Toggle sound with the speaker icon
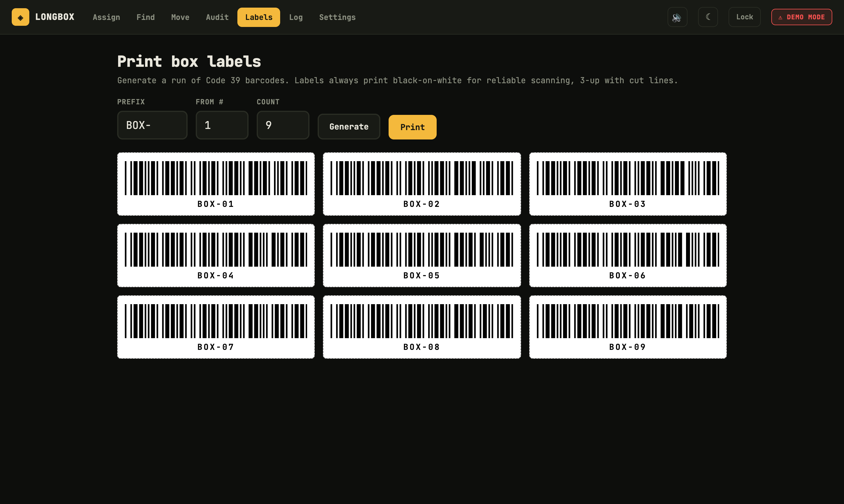 coord(677,17)
